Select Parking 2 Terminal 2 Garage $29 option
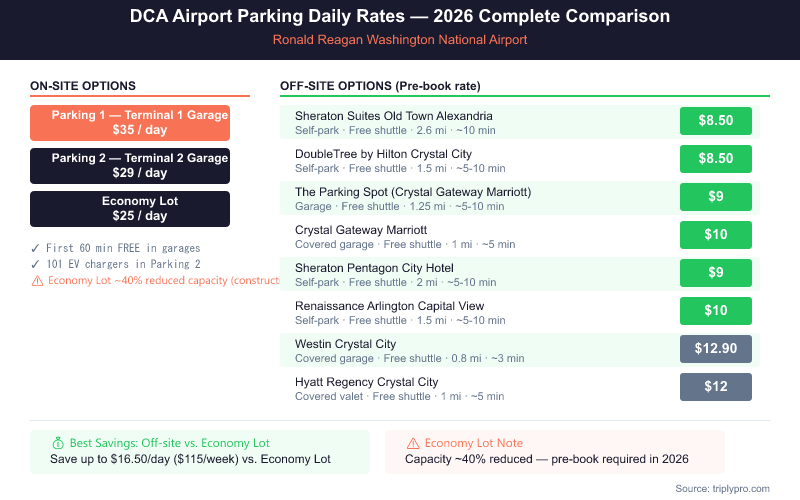800x500 pixels. click(130, 166)
